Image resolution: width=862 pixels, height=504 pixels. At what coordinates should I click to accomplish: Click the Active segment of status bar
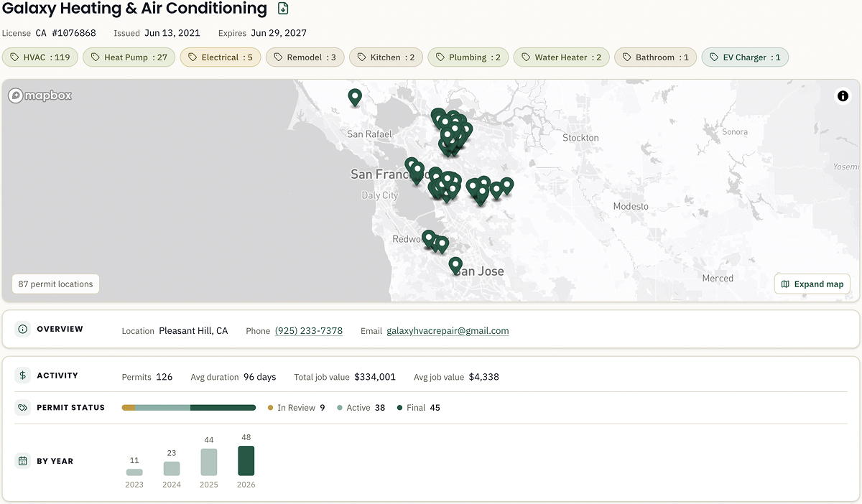(162, 408)
